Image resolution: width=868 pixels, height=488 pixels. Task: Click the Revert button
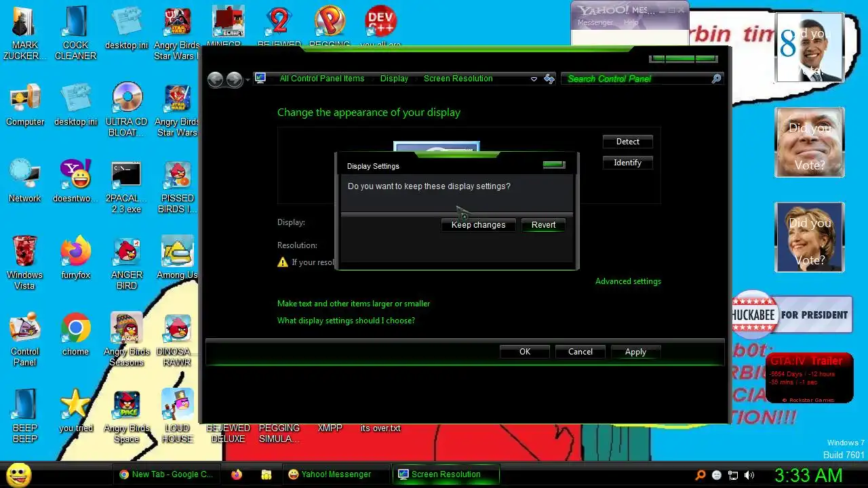click(543, 225)
